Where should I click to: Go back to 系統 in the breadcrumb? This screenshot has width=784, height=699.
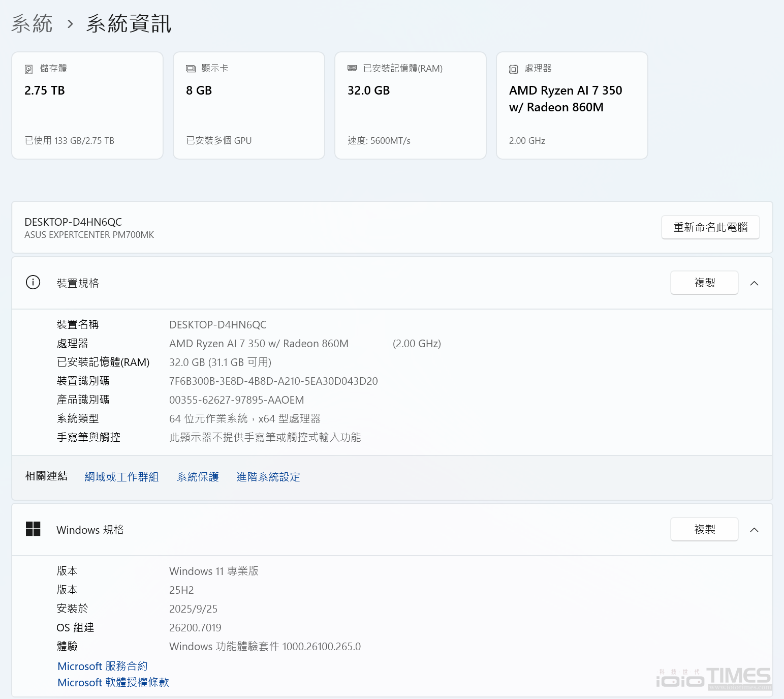(32, 24)
